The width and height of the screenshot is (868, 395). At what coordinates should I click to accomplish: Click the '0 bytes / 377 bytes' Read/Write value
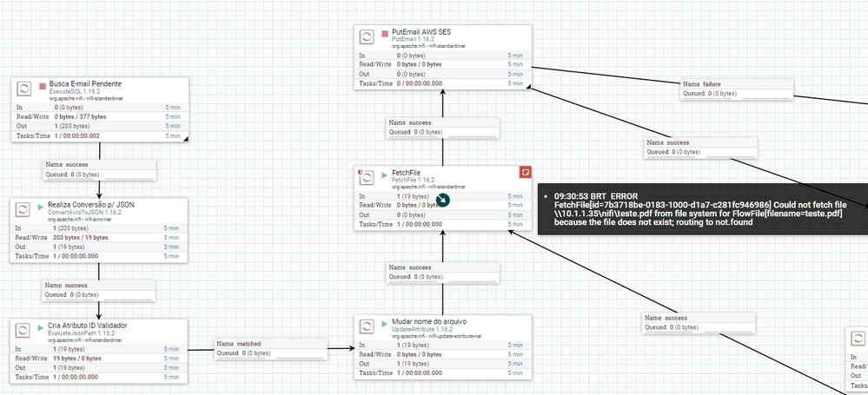tap(80, 116)
